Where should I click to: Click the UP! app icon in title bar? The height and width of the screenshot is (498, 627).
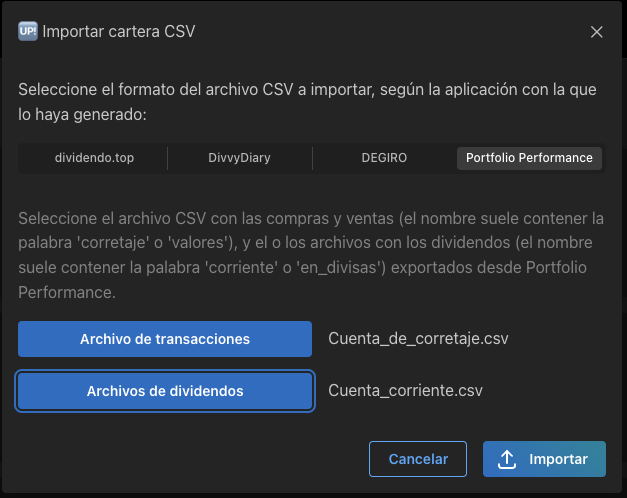point(28,31)
